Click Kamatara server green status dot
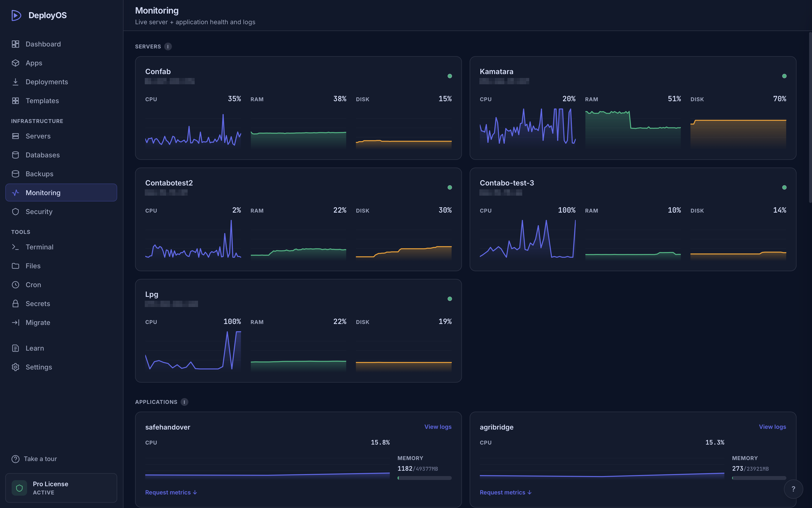812x508 pixels. 784,76
